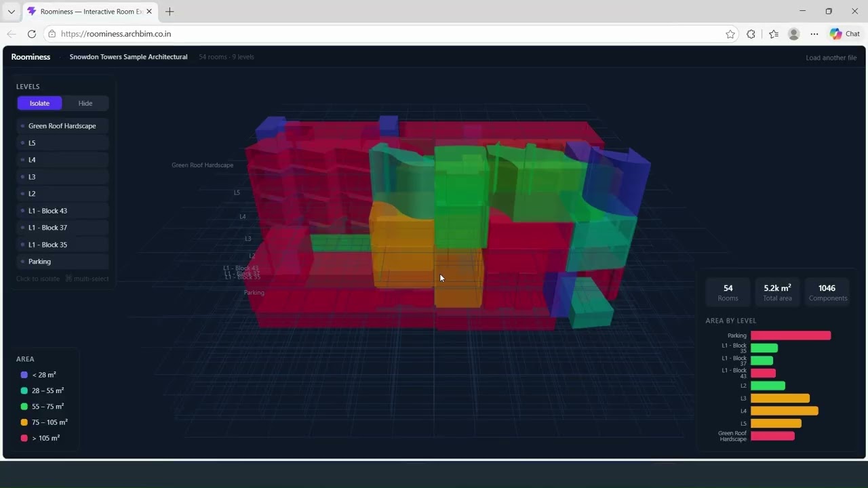Click the AREA legend heading
This screenshot has height=488, width=868.
pyautogui.click(x=25, y=359)
